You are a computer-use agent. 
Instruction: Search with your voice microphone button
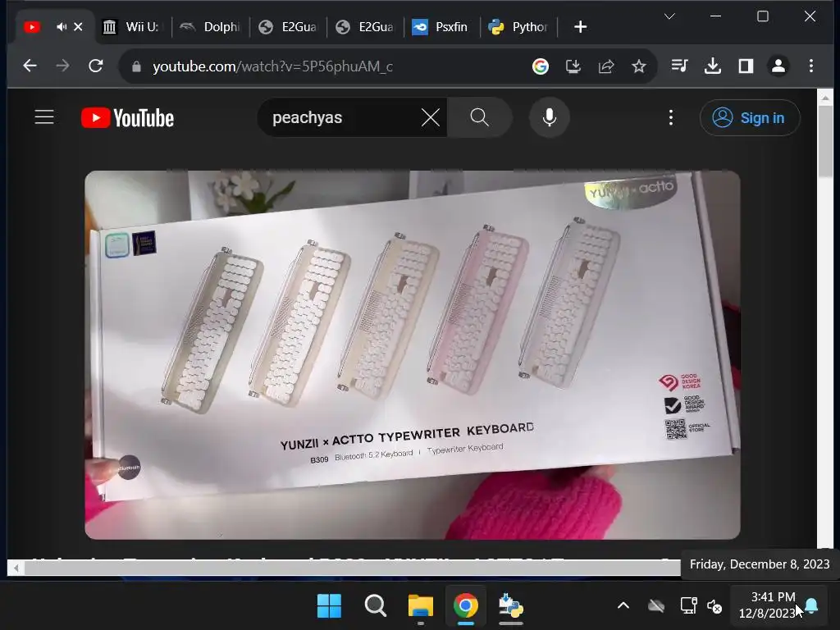point(549,117)
